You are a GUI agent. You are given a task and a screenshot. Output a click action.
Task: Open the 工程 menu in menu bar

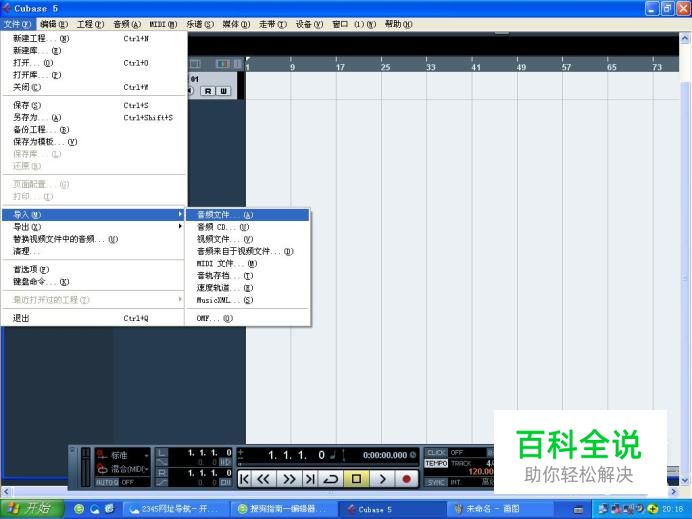pyautogui.click(x=90, y=24)
